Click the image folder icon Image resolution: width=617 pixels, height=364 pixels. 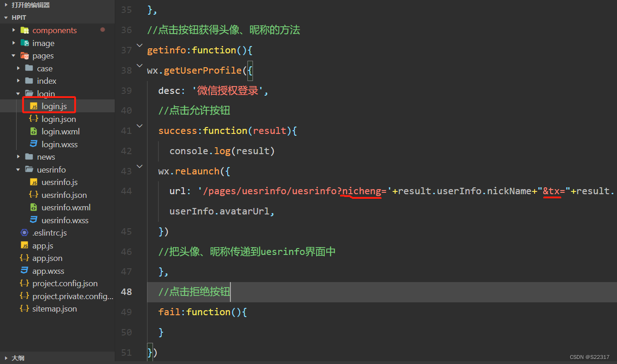[x=25, y=43]
